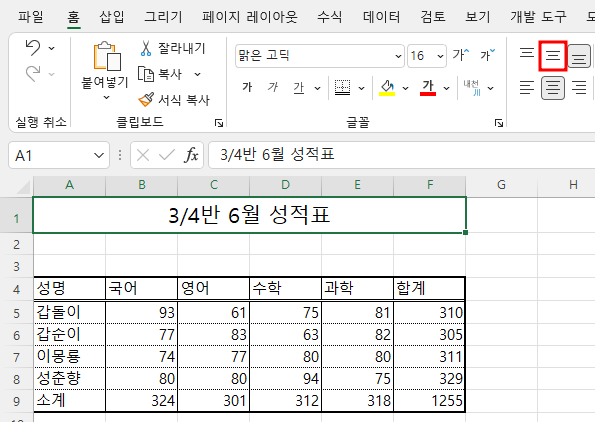Align text to the left
This screenshot has height=422, width=595.
pos(527,88)
